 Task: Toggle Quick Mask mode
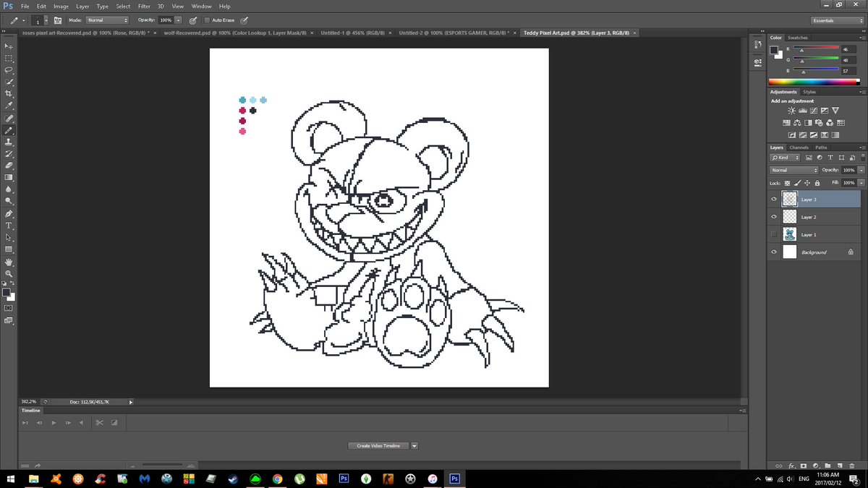[9, 308]
